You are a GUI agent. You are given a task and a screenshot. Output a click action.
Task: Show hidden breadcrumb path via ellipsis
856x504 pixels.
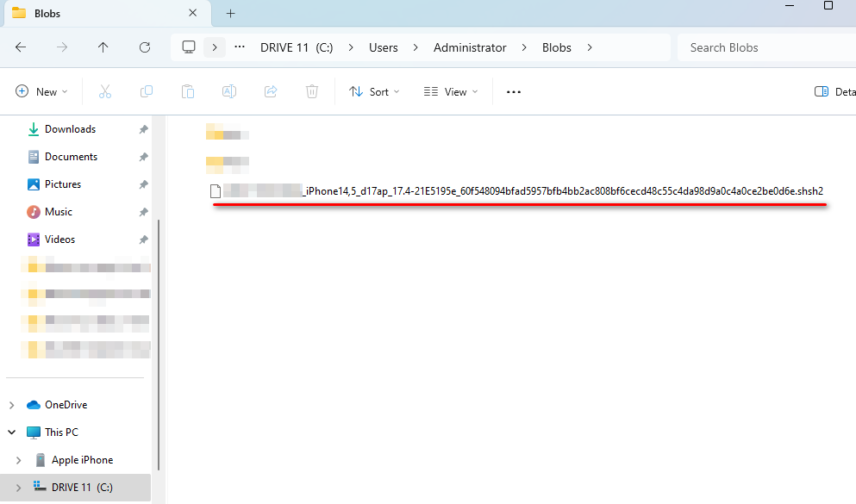[240, 47]
